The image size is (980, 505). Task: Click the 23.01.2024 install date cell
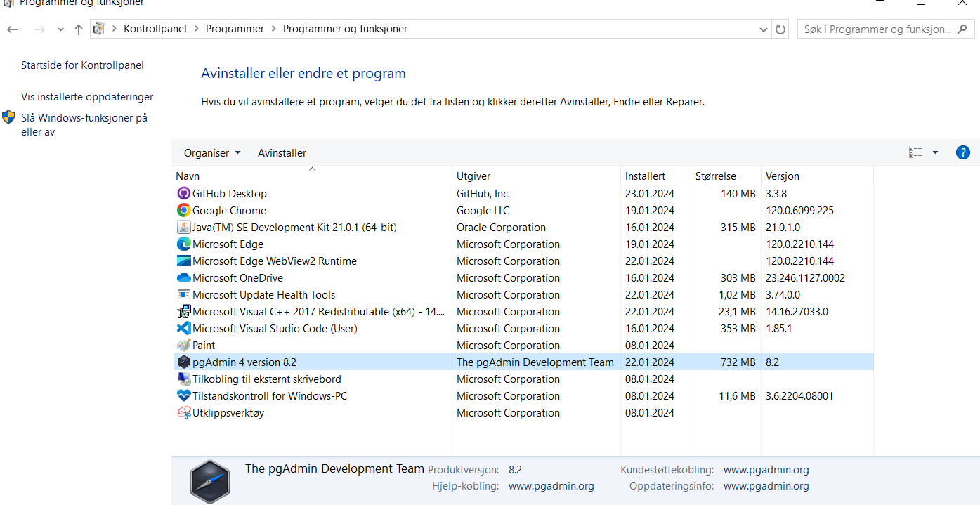(x=650, y=193)
